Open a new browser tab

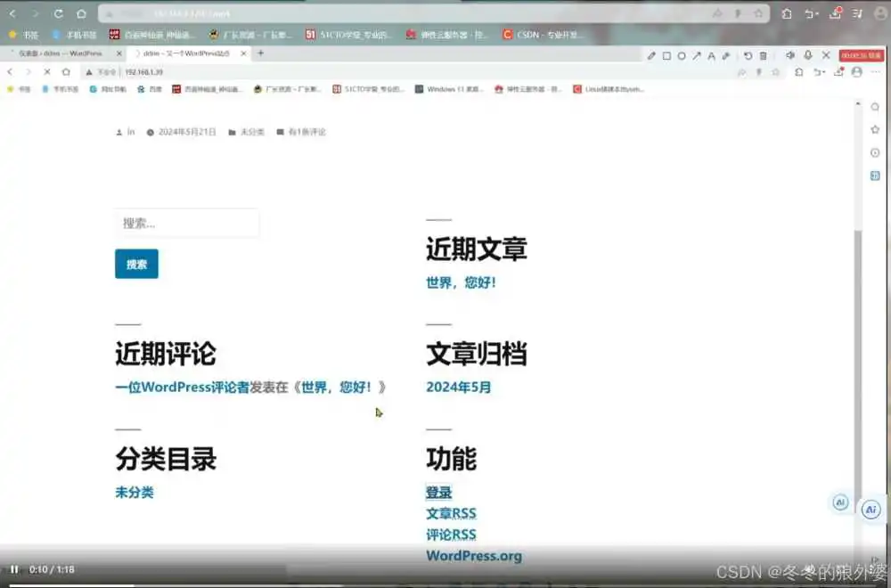[x=260, y=53]
